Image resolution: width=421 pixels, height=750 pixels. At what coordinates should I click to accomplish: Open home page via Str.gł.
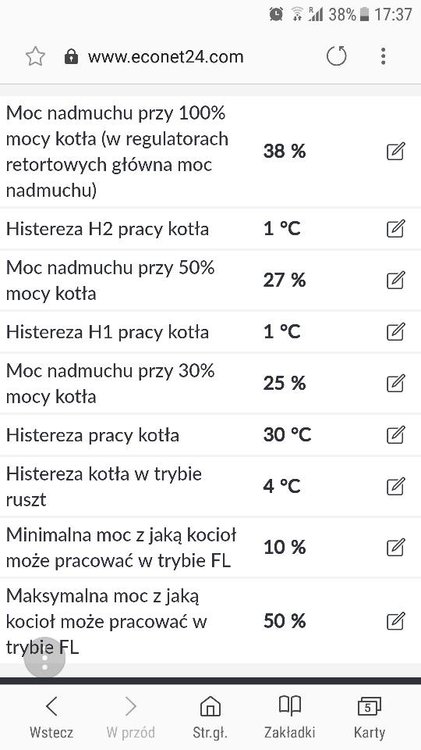(210, 717)
